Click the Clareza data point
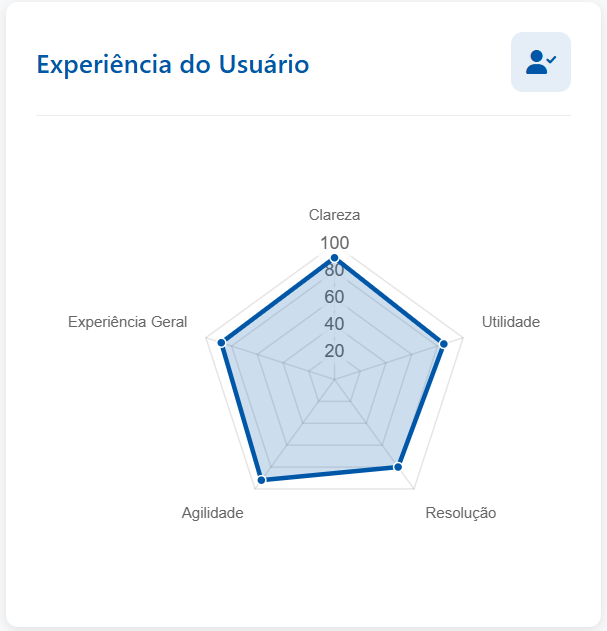Image resolution: width=607 pixels, height=631 pixels. 334,258
